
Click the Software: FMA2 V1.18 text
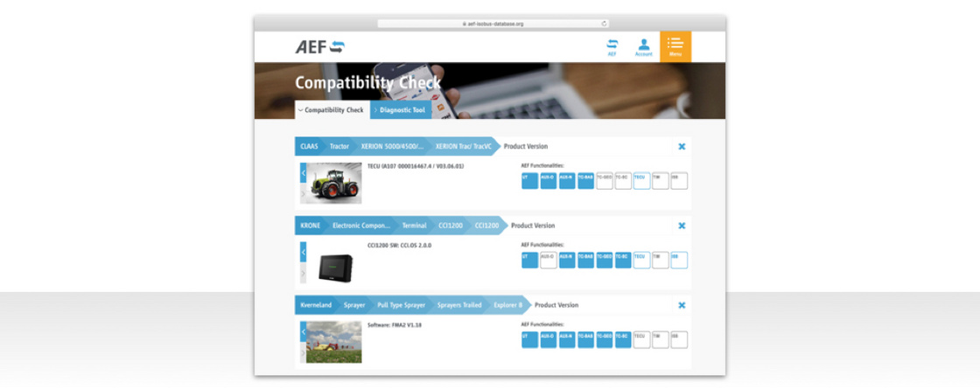395,325
